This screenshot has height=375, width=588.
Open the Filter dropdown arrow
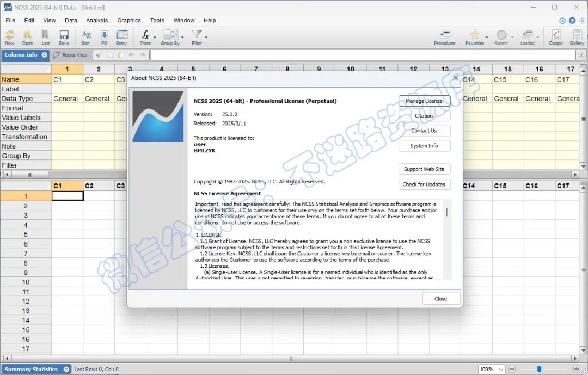(x=206, y=37)
